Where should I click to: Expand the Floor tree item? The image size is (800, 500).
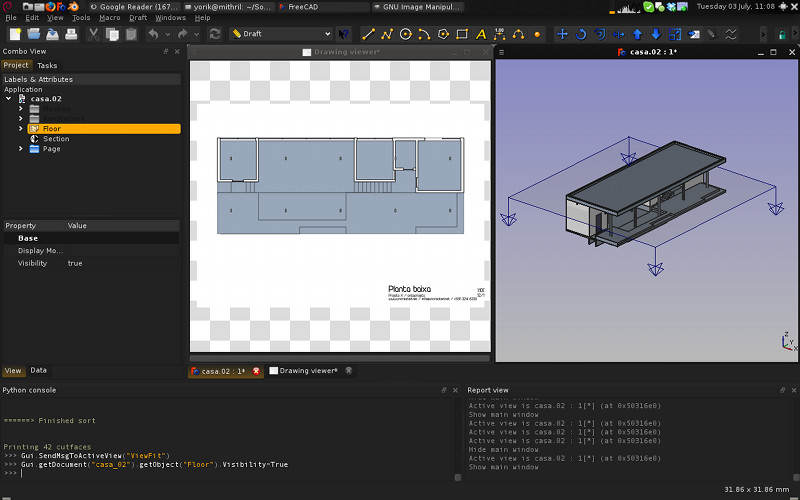click(x=21, y=129)
